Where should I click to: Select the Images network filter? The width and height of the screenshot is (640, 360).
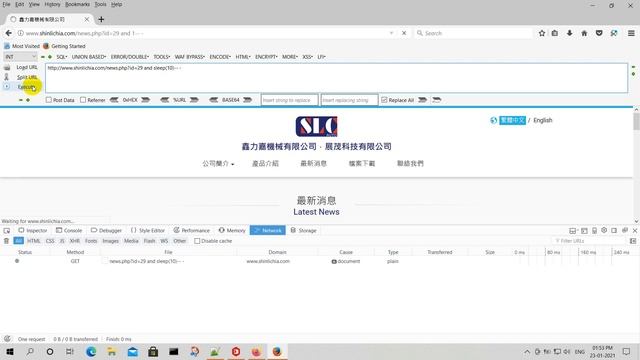coord(110,241)
